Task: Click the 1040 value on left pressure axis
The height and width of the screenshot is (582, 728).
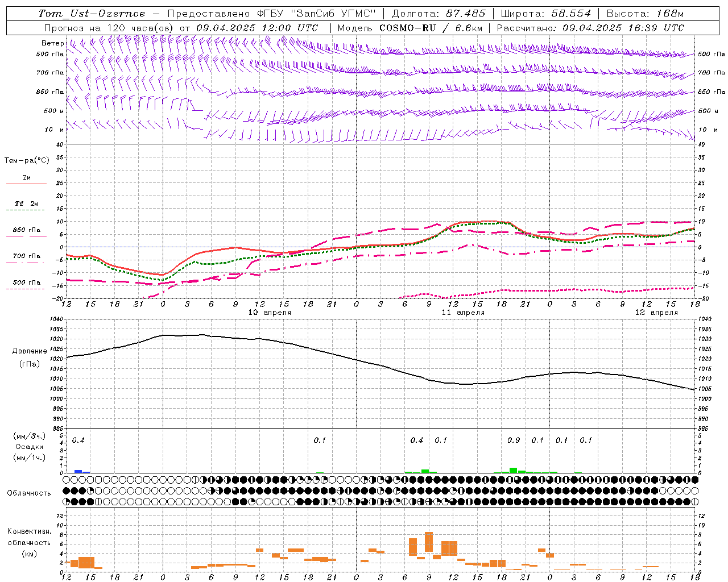Action: click(57, 319)
